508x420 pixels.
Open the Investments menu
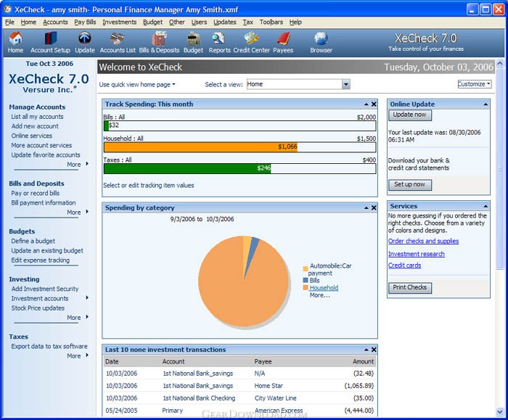120,22
